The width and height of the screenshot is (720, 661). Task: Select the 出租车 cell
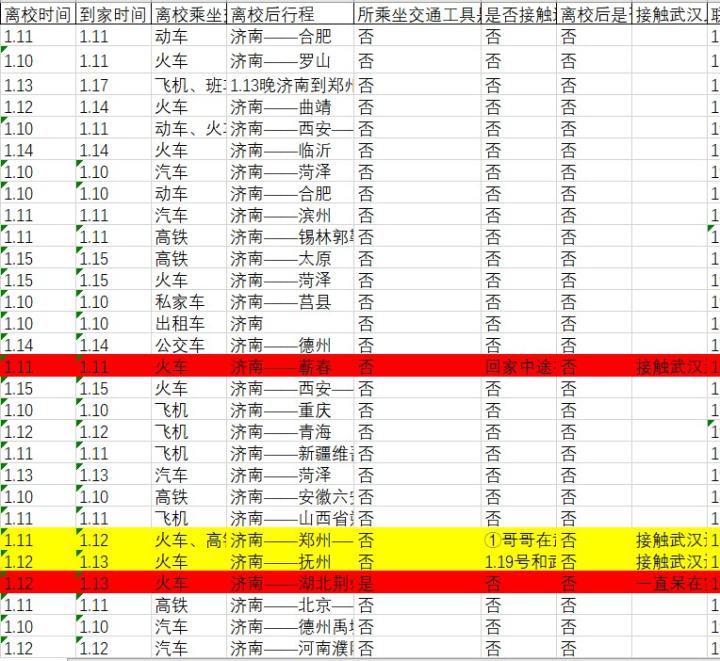[x=188, y=323]
